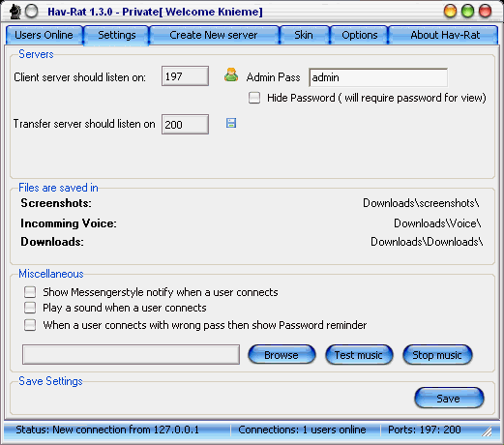The image size is (504, 445).
Task: Toggle Show Messengerstyle notify checkbox
Action: 30,292
